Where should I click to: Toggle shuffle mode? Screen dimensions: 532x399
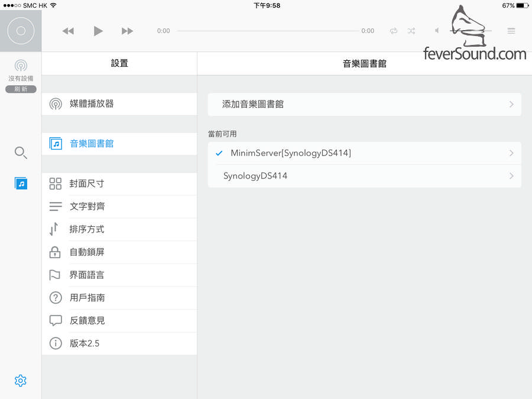[411, 31]
